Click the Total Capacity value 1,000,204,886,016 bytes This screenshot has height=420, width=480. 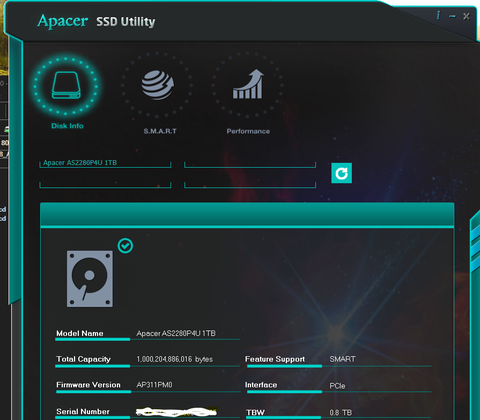coord(175,359)
